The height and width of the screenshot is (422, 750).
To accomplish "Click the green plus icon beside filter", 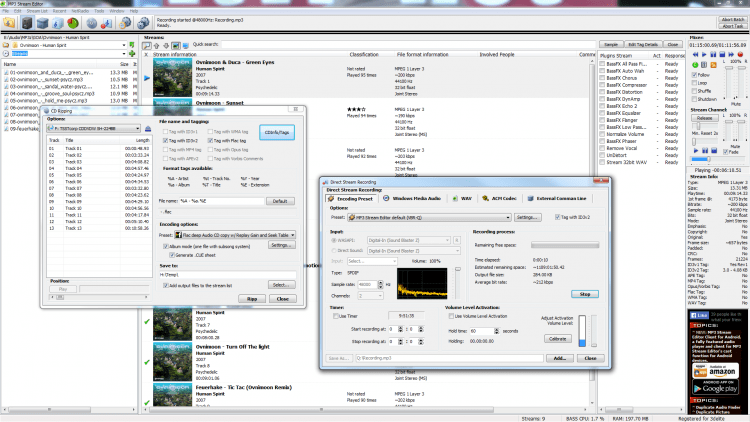I will coord(132,54).
